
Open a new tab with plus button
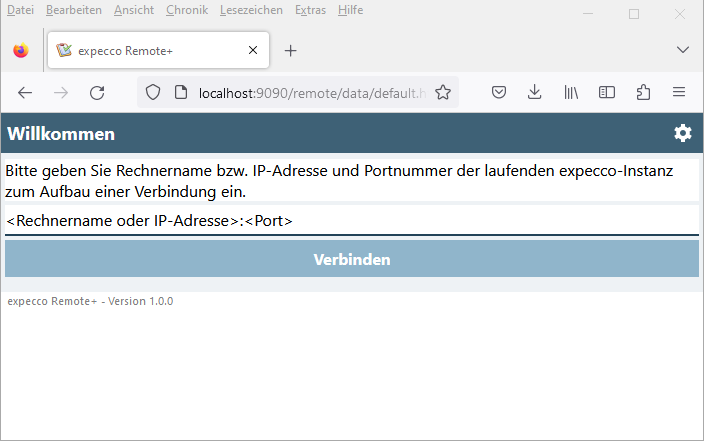coord(291,50)
